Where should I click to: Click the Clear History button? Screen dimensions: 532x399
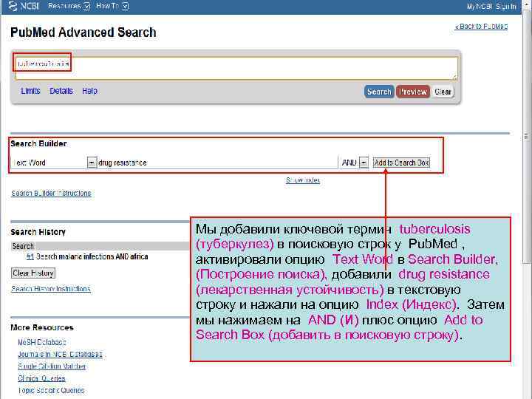(x=33, y=273)
